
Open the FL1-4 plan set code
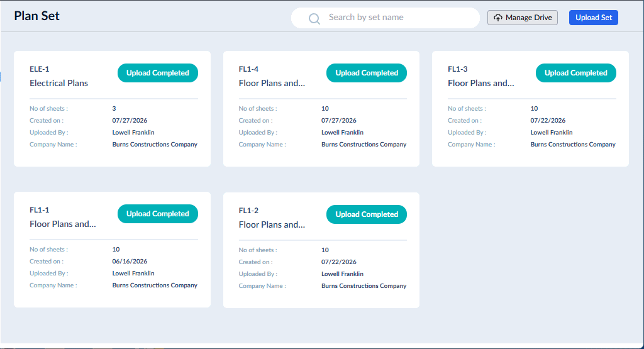click(x=248, y=69)
